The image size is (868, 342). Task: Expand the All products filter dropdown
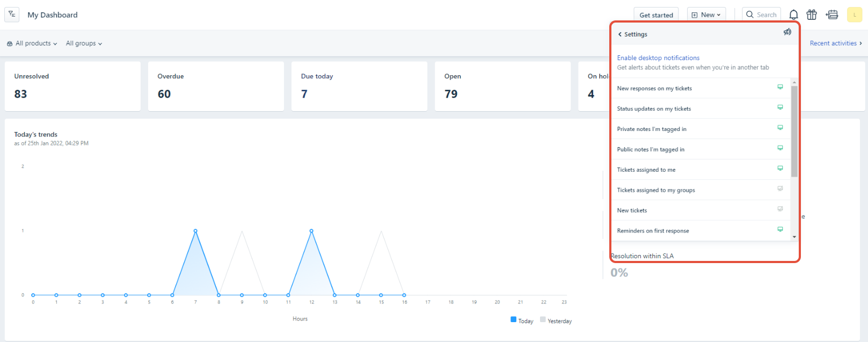(32, 43)
